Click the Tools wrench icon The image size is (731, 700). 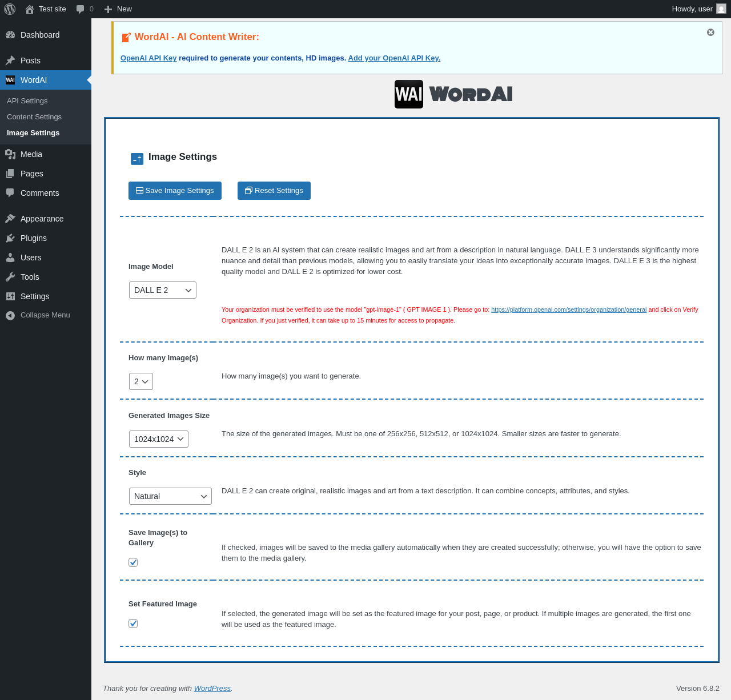point(10,277)
